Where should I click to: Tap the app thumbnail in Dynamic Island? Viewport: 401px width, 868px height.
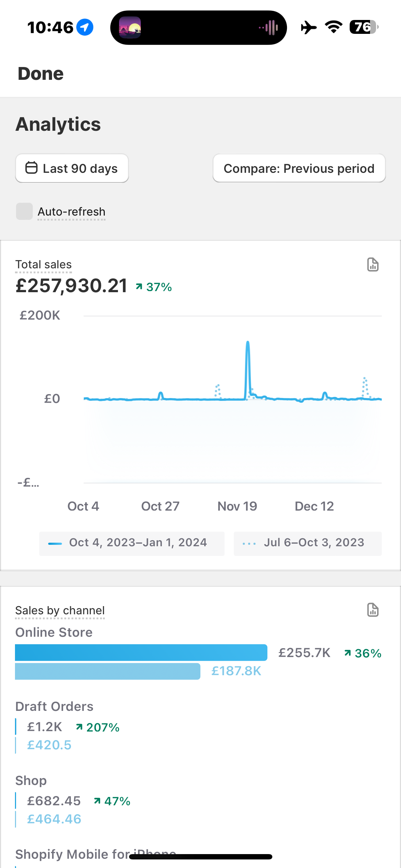pyautogui.click(x=130, y=27)
